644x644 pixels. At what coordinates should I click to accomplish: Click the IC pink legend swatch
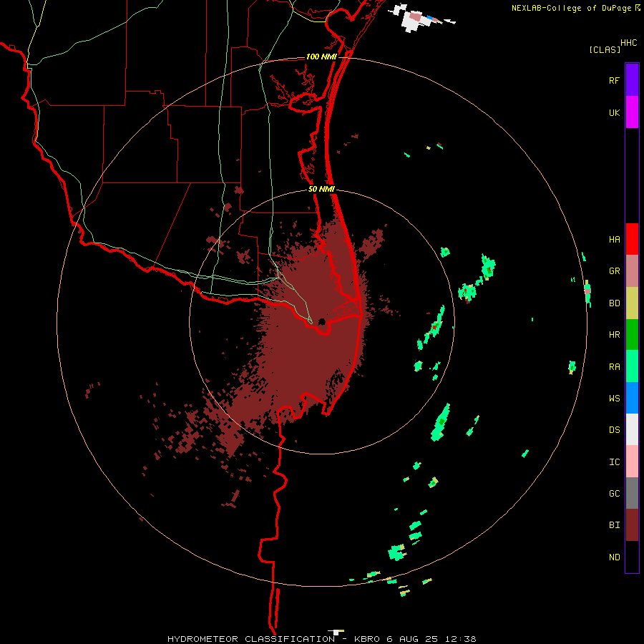point(632,462)
